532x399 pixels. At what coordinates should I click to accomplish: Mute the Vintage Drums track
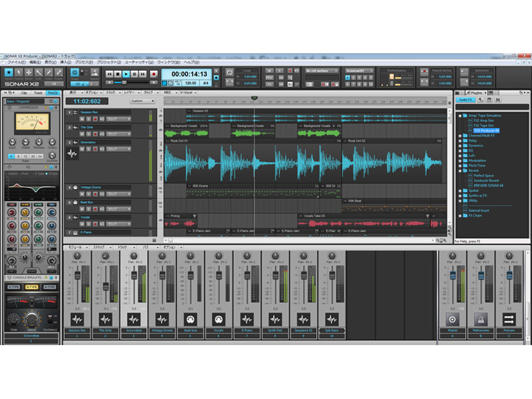(82, 194)
